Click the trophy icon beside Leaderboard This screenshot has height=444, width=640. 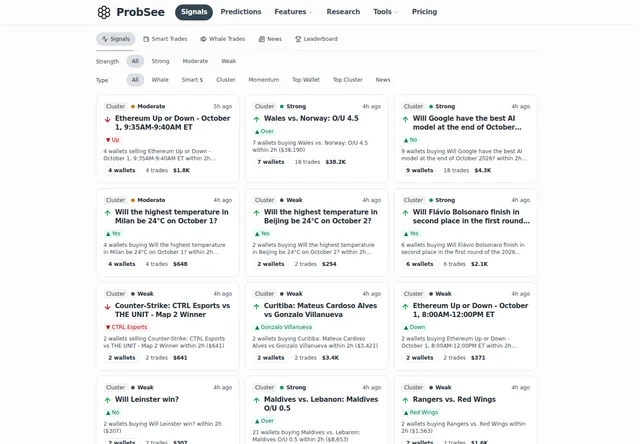(298, 39)
